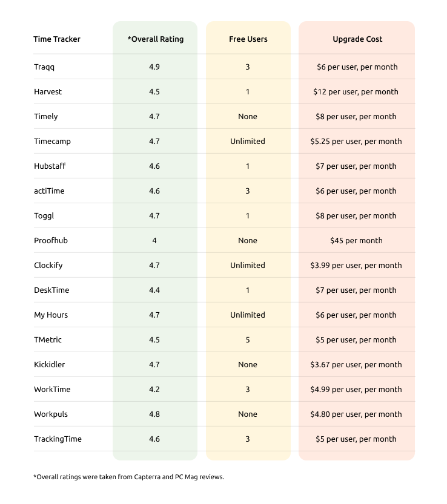Viewport: 447px width, 504px height.
Task: Click the Capterra and PC Mag footnote
Action: pos(129,477)
